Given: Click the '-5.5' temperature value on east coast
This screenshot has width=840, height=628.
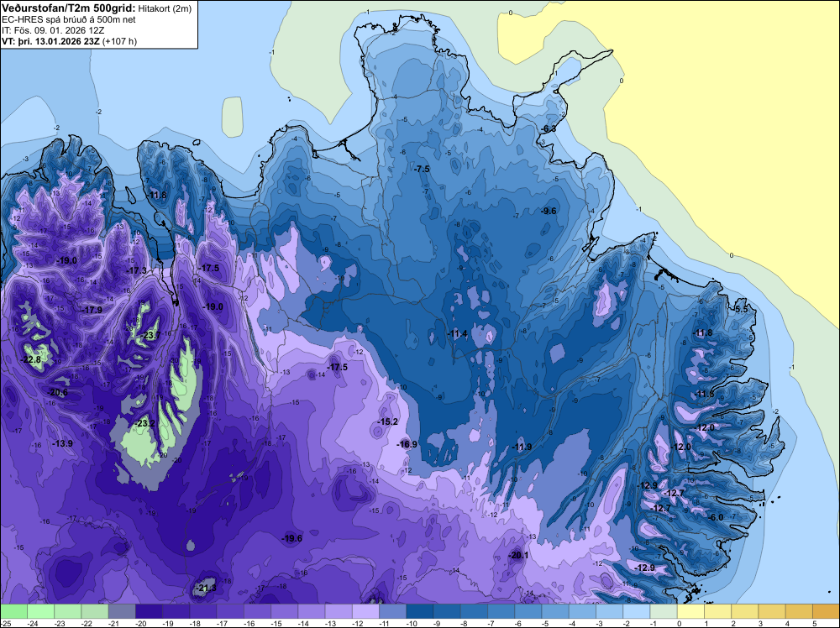Looking at the screenshot, I should 740,310.
